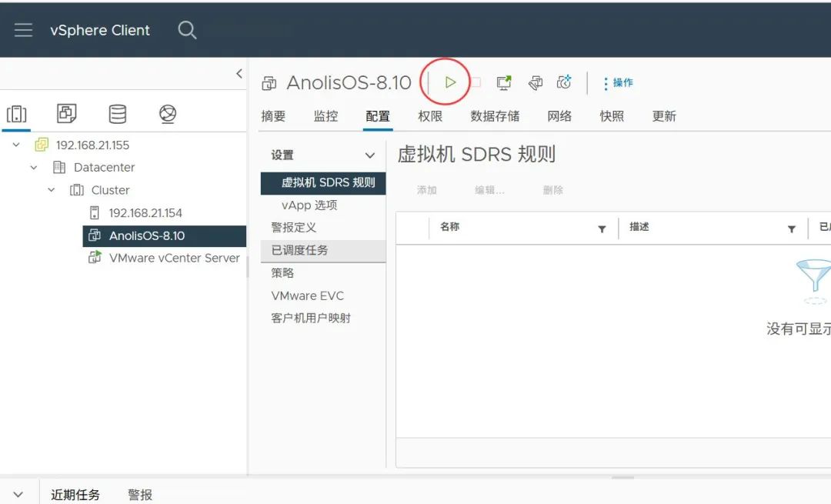This screenshot has height=504, width=831.
Task: Collapse the Datacenter tree node
Action: [34, 168]
